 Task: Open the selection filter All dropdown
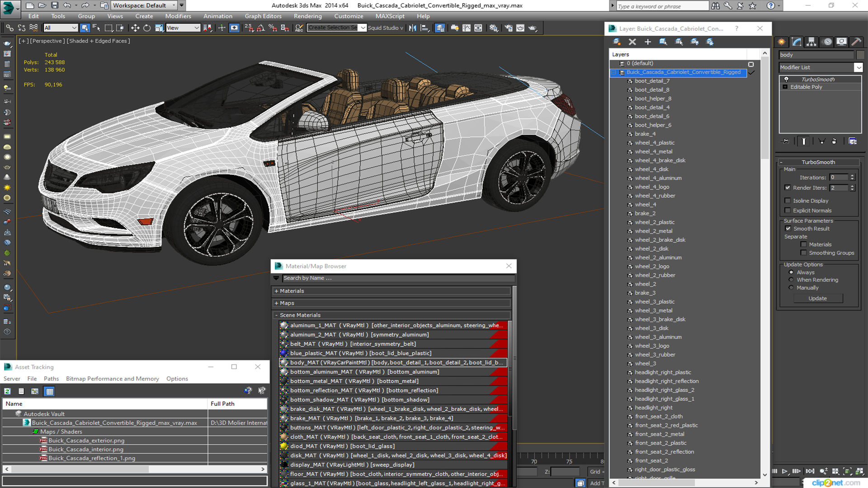point(61,28)
